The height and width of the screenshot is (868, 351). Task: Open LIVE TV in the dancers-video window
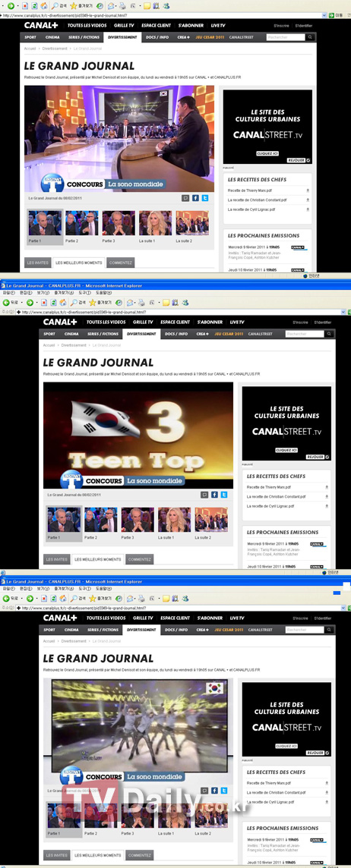tap(237, 618)
